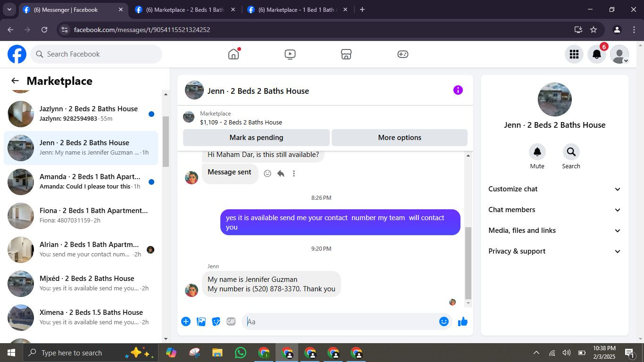Open conversation information purple icon
The width and height of the screenshot is (644, 362).
click(x=458, y=90)
